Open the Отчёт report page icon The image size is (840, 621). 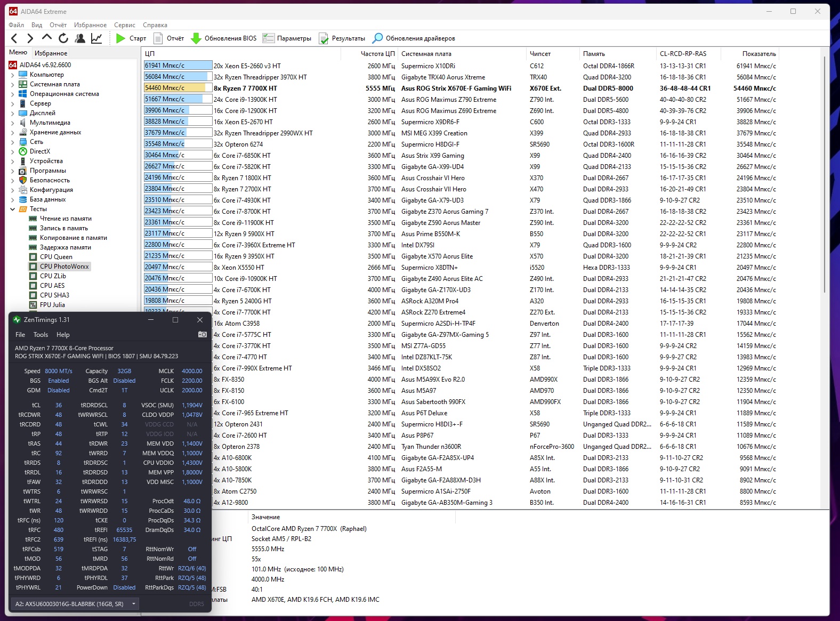point(158,38)
